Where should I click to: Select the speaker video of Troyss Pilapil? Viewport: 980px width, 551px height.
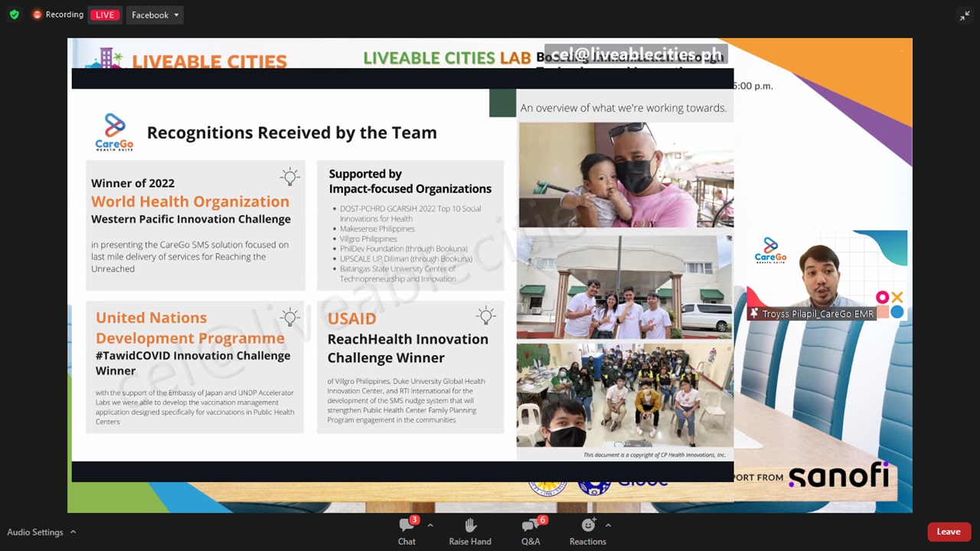[x=825, y=275]
